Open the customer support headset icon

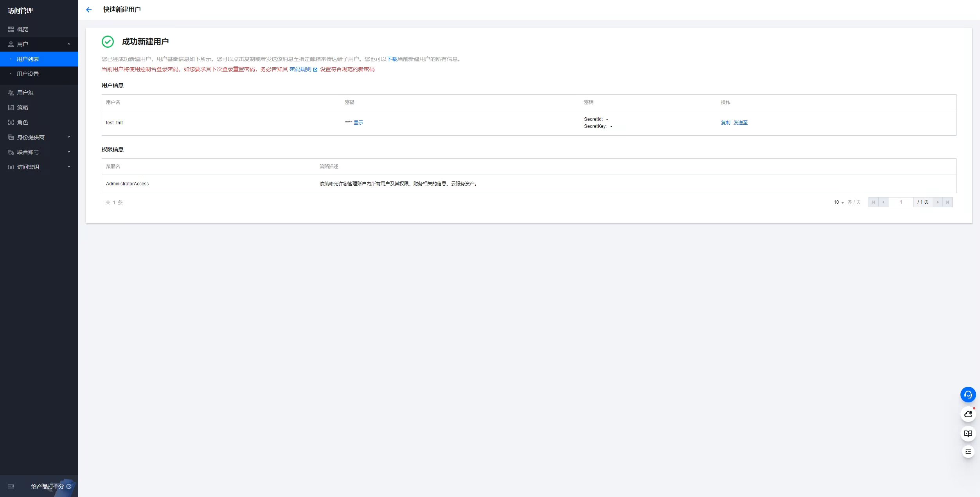tap(968, 395)
